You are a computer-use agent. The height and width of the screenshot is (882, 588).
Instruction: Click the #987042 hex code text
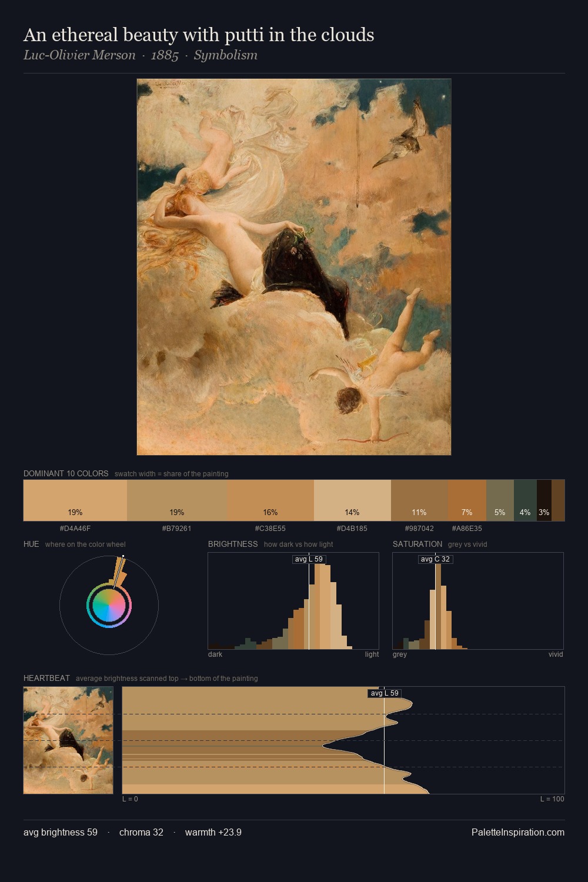tap(419, 528)
